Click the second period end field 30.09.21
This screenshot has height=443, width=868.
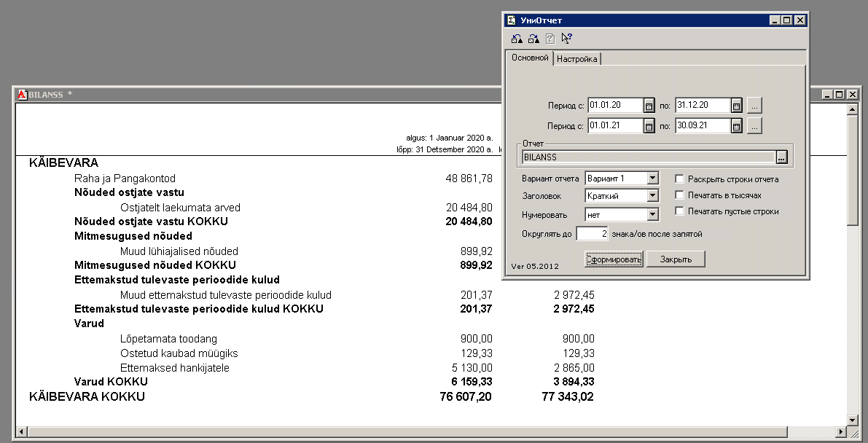703,126
